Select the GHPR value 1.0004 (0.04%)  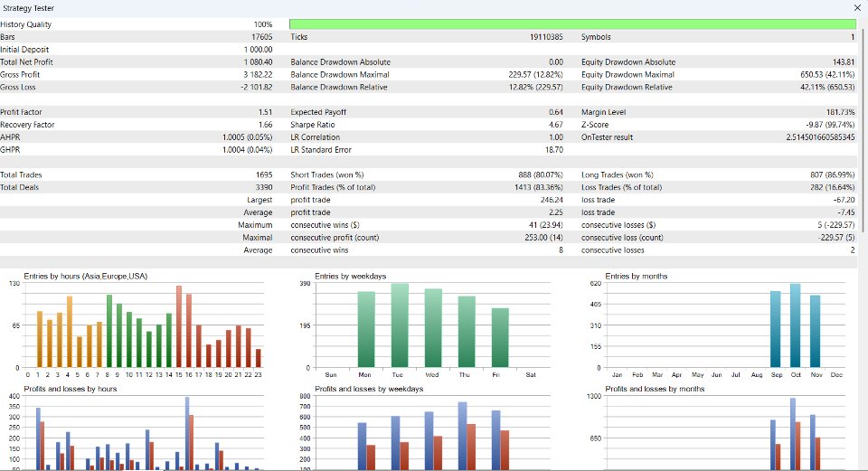(x=248, y=150)
